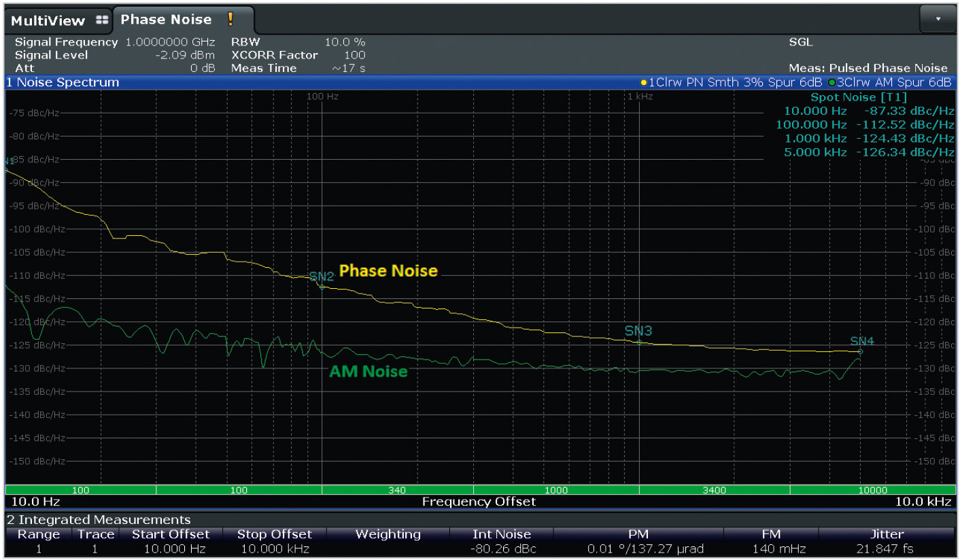Click the 1 kHz grid line label
The width and height of the screenshot is (960, 560).
pos(640,97)
